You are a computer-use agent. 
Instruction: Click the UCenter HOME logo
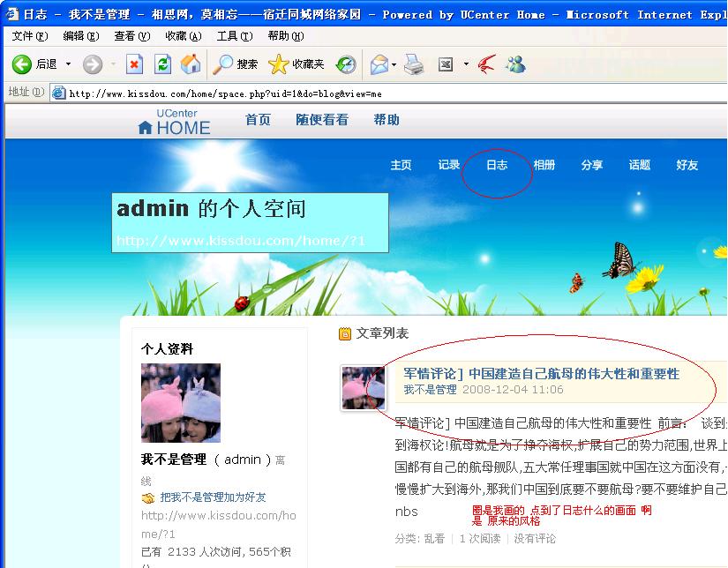174,122
